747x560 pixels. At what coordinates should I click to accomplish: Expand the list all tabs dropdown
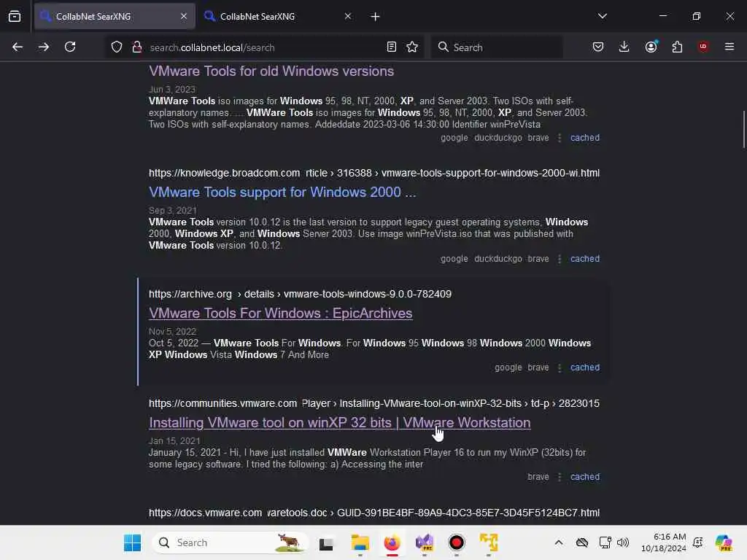(602, 16)
